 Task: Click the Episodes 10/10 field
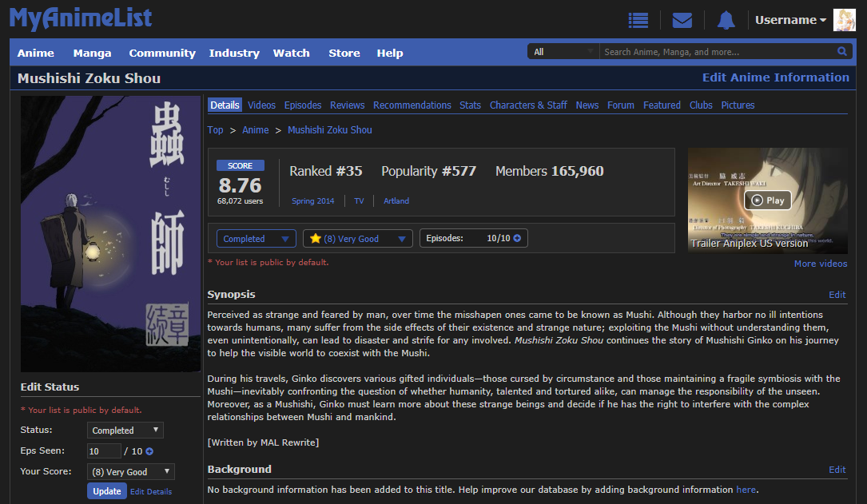pos(473,238)
